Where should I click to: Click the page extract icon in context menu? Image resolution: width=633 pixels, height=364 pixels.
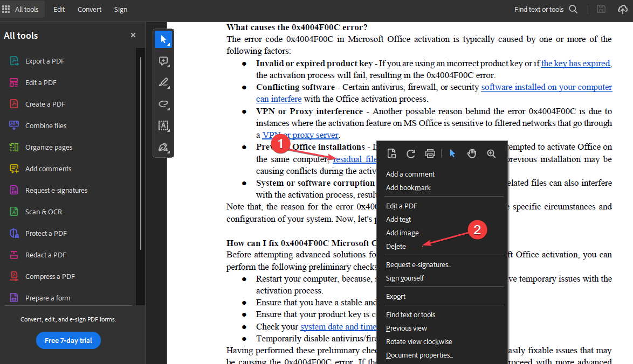[391, 153]
